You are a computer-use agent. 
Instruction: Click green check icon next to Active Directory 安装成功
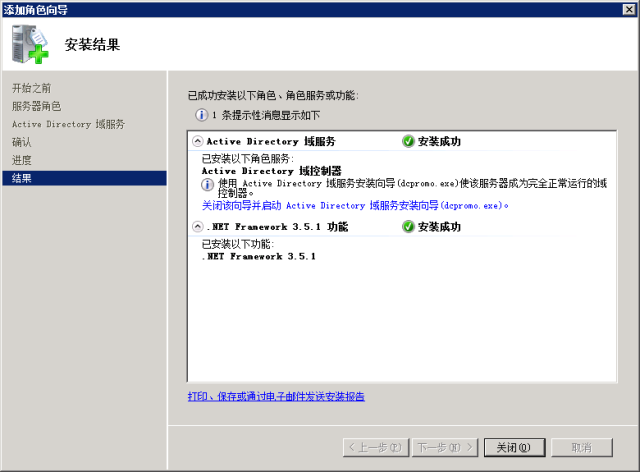tap(408, 141)
